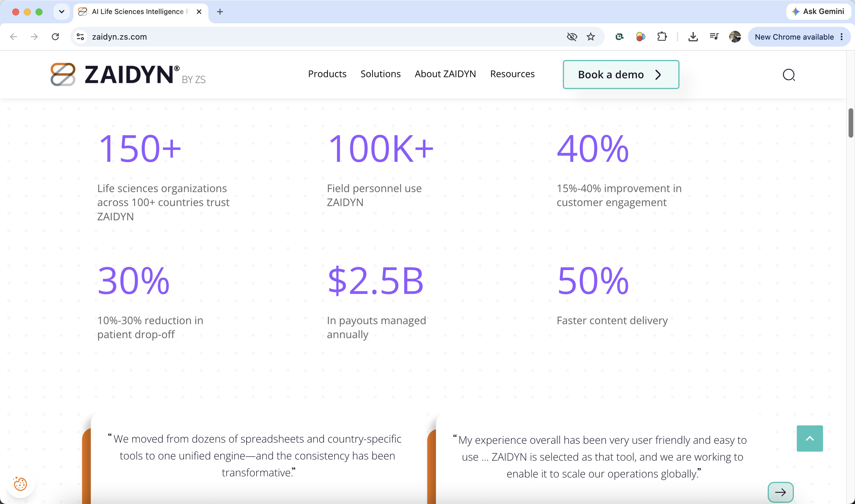Click '15%-40% improvement in customer engagement' text

tap(619, 195)
